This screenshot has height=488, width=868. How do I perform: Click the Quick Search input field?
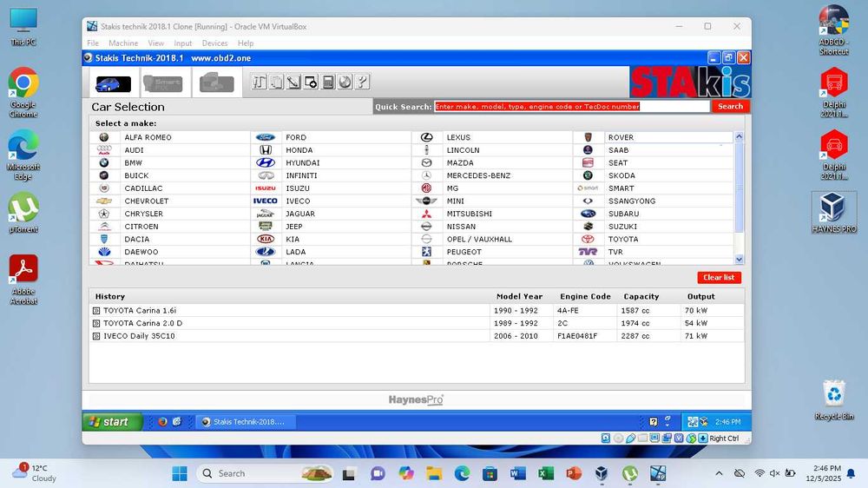pyautogui.click(x=572, y=106)
